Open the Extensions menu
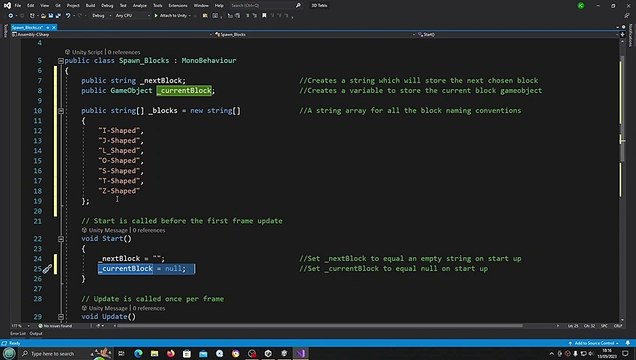The width and height of the screenshot is (636, 360). click(x=178, y=6)
